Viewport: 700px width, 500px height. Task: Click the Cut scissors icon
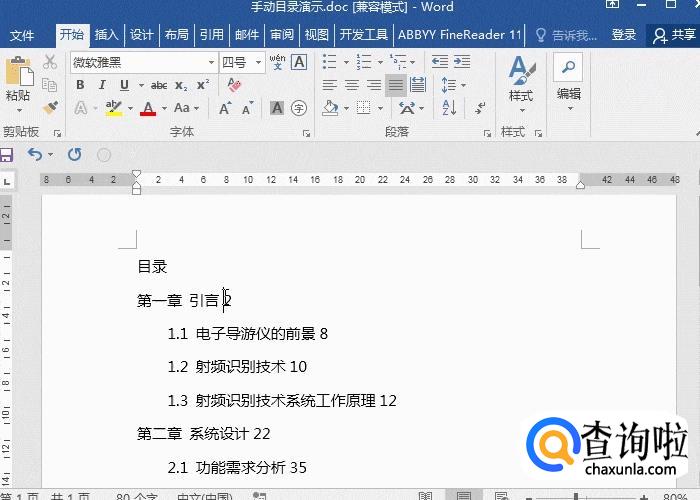click(x=50, y=62)
